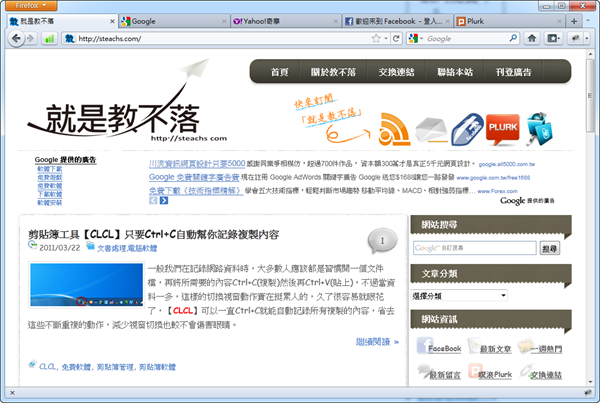
Task: Open the 免費軟體 tag link
Action: coord(76,367)
